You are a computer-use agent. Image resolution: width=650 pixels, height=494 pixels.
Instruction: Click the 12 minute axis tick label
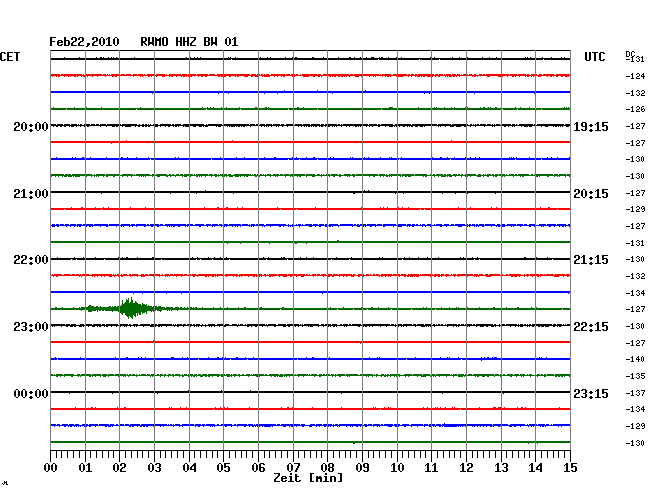(x=466, y=467)
